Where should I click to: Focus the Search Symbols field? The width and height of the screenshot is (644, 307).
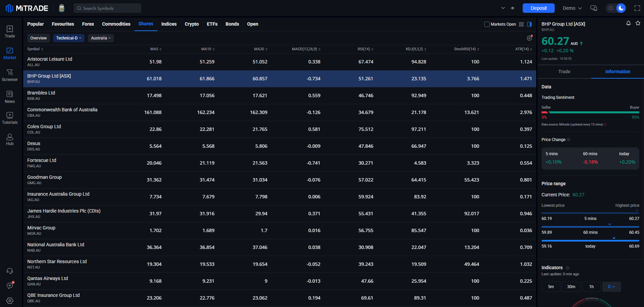point(108,8)
